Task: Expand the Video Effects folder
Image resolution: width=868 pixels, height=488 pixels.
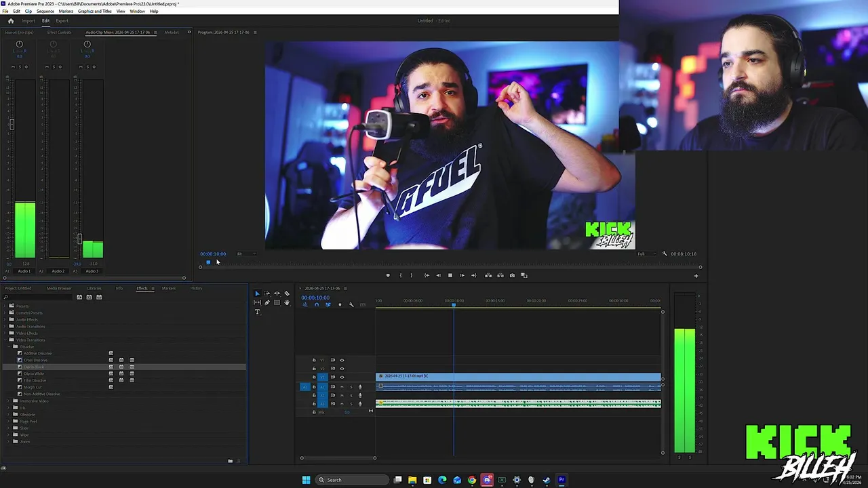Action: [x=5, y=333]
